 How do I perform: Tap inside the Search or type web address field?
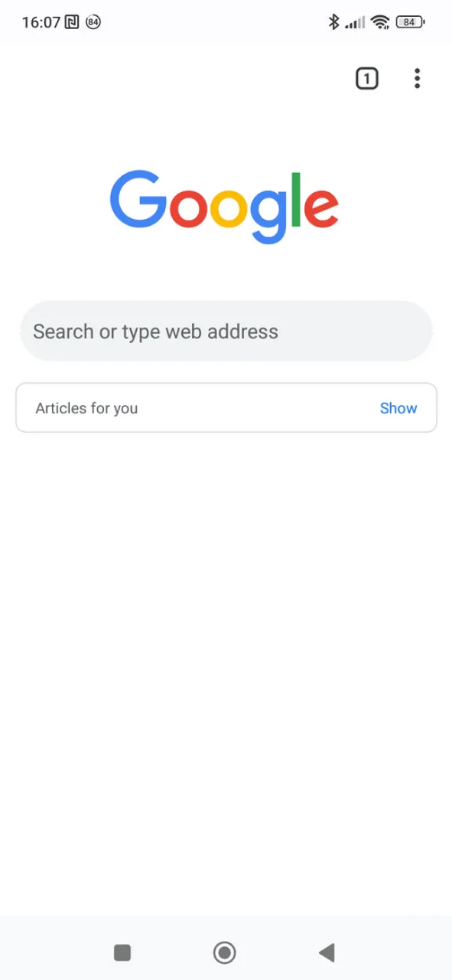[x=226, y=331]
